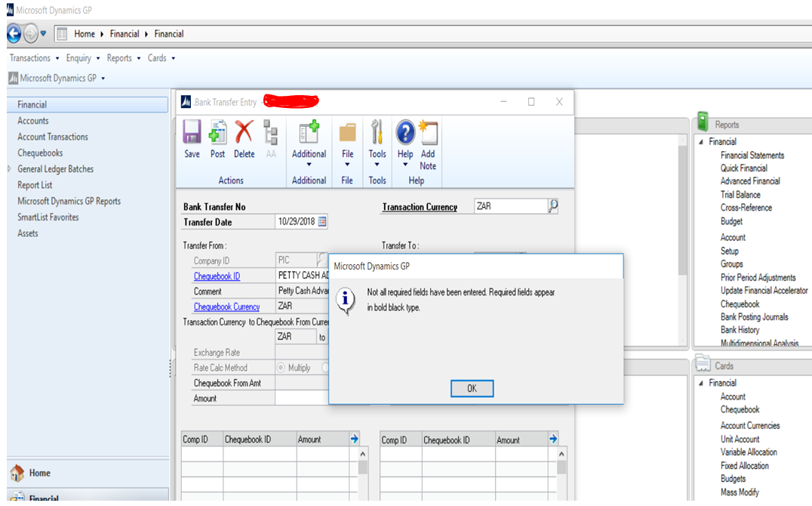Click Transaction Currency lookup magnifier icon
The width and height of the screenshot is (812, 506).
553,206
